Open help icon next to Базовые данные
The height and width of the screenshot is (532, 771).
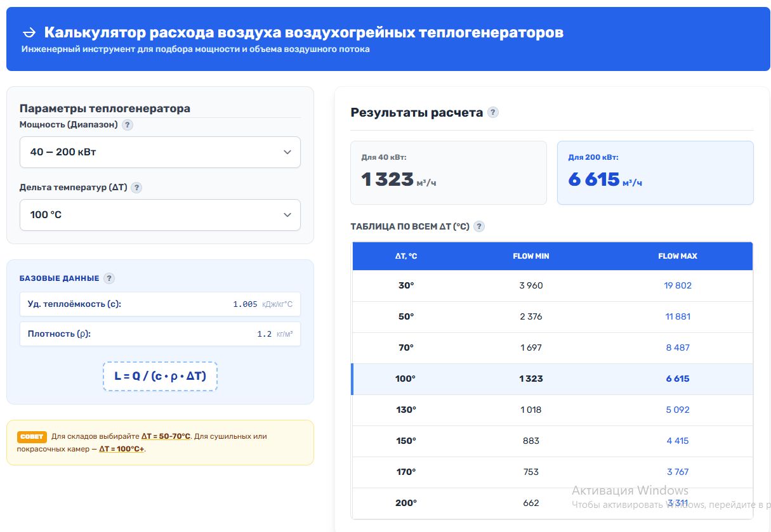point(109,278)
